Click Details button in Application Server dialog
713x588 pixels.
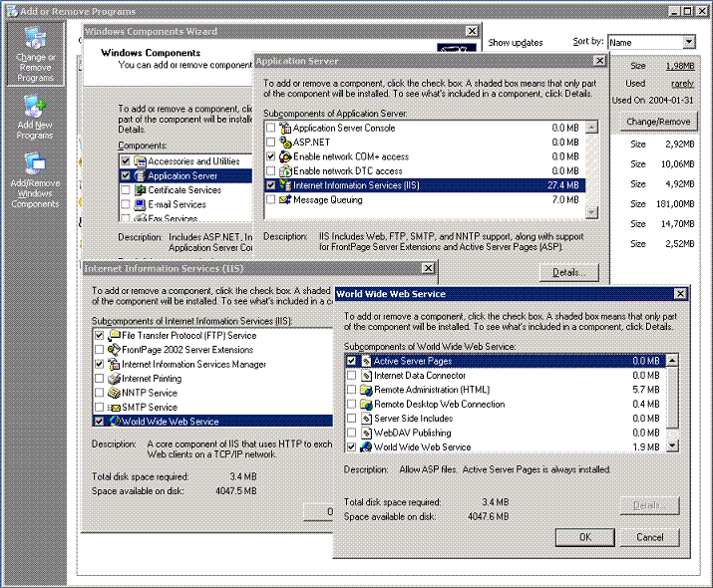(x=569, y=273)
